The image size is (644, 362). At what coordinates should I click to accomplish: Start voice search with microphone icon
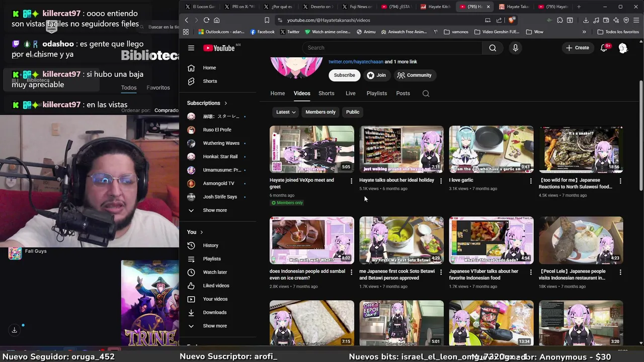point(515,48)
